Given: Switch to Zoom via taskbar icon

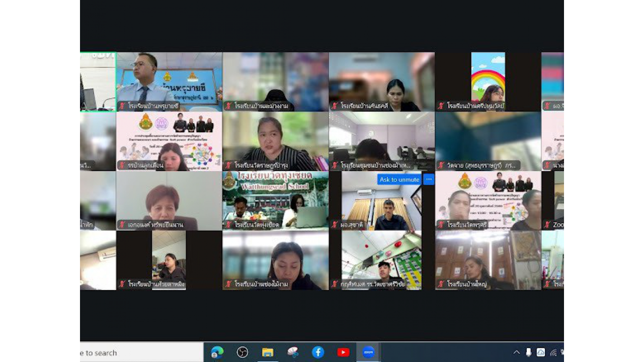Looking at the screenshot, I should pos(368,352).
